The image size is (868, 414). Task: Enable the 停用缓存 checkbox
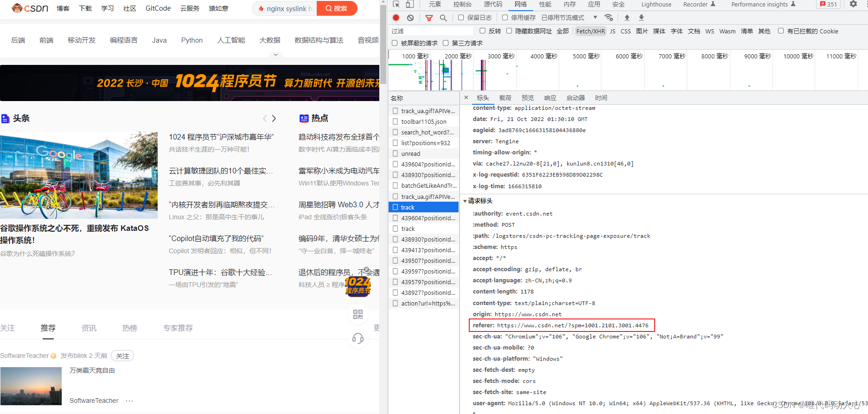click(x=504, y=18)
